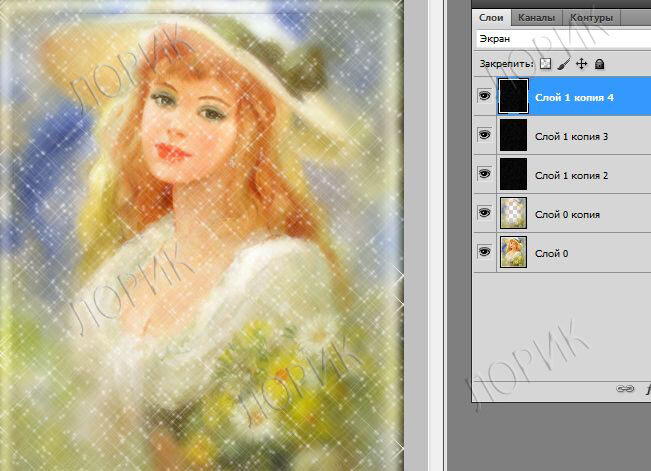The height and width of the screenshot is (471, 651).
Task: Select layer name Слой 0 копия
Action: click(567, 215)
